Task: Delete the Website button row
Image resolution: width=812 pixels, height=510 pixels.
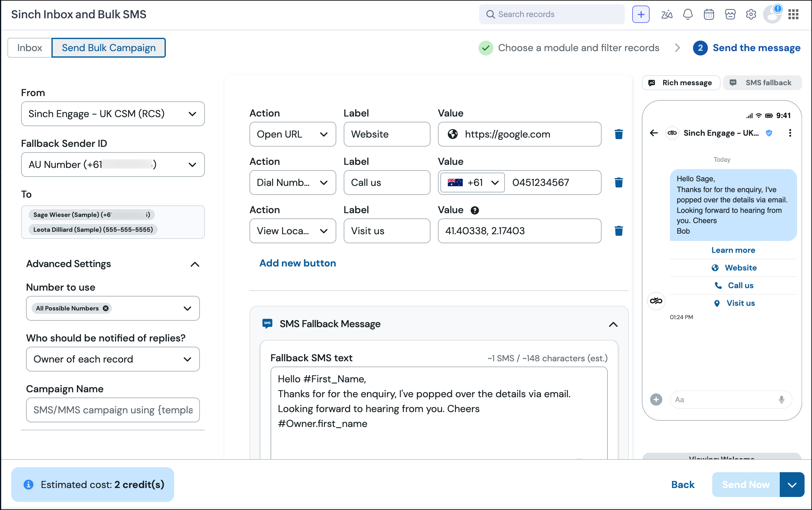Action: [x=618, y=134]
